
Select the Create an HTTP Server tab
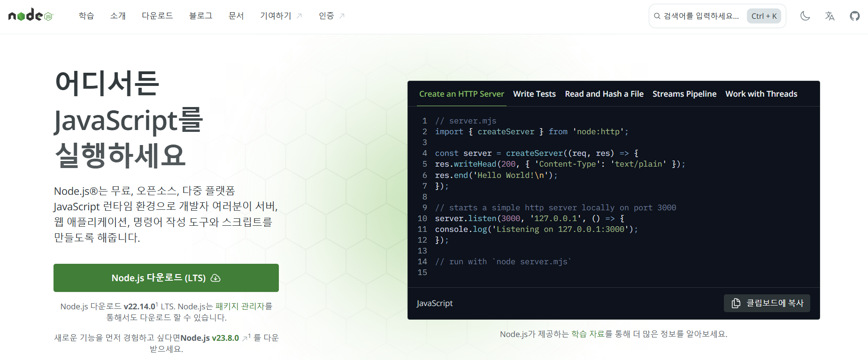(x=461, y=94)
